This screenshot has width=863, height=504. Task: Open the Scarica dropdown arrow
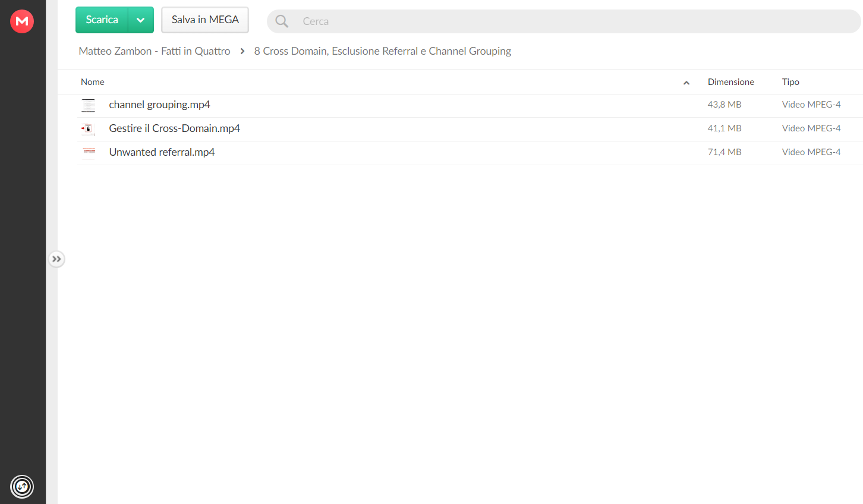point(141,20)
